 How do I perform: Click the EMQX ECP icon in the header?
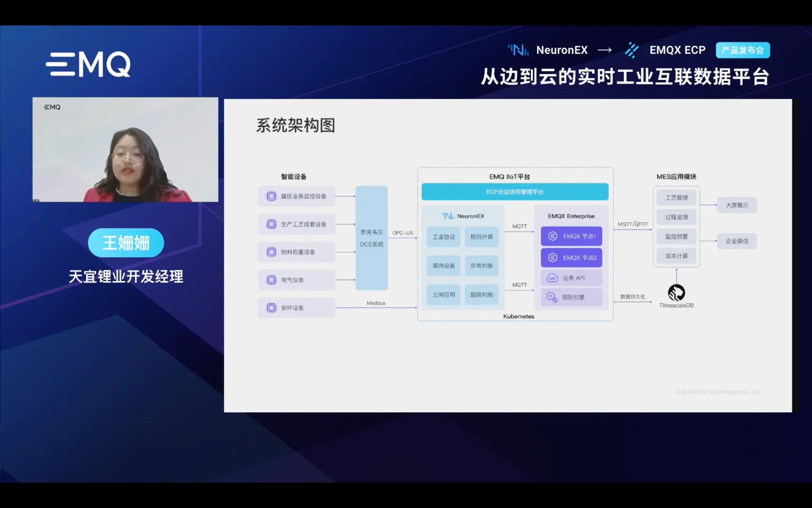pos(631,50)
